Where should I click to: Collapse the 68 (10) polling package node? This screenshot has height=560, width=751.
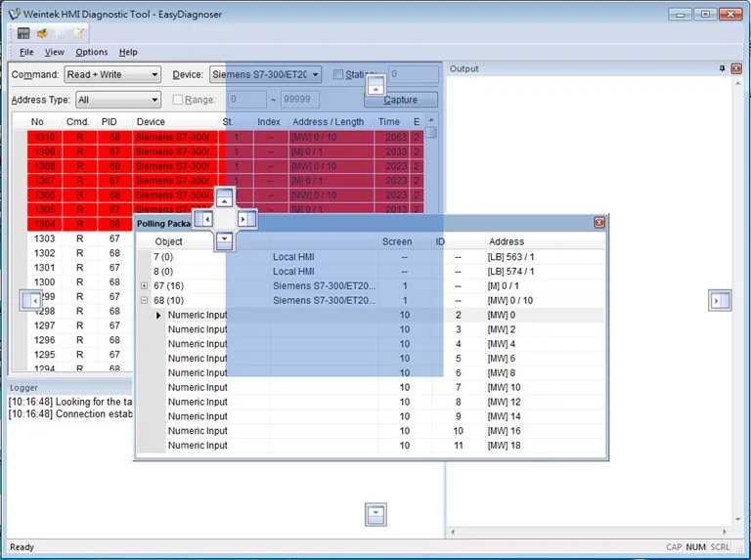(x=144, y=301)
